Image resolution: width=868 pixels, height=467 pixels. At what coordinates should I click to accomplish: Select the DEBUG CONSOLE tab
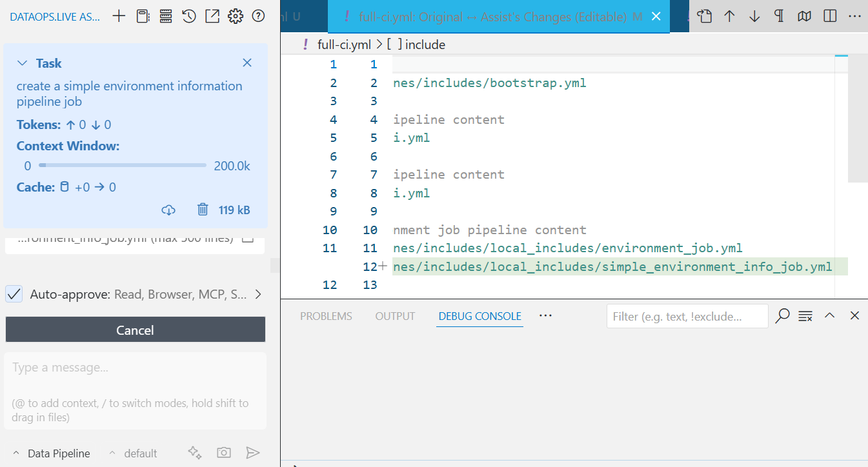479,316
